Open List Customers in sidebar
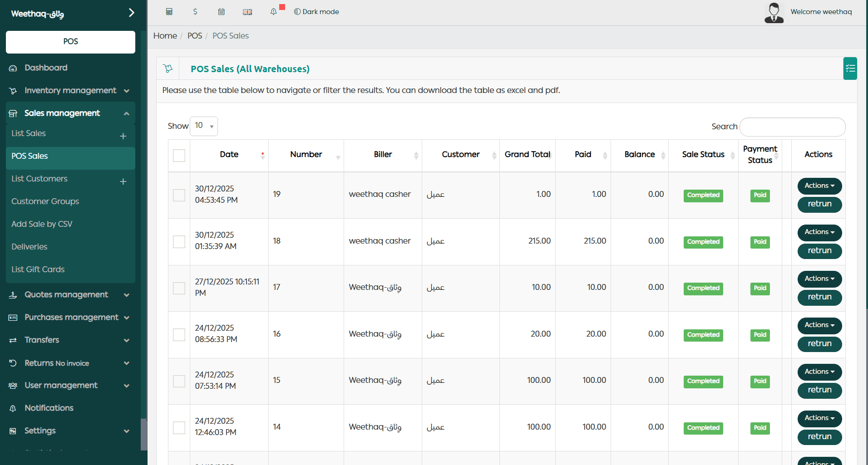The width and height of the screenshot is (868, 465). pyautogui.click(x=39, y=179)
